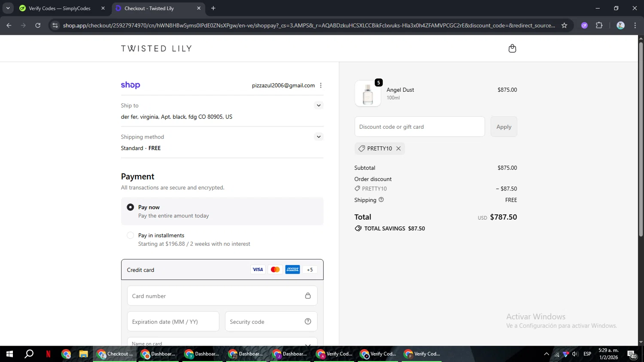Viewport: 644px width, 362px height.
Task: Click the Mastercard logo
Action: tap(275, 269)
